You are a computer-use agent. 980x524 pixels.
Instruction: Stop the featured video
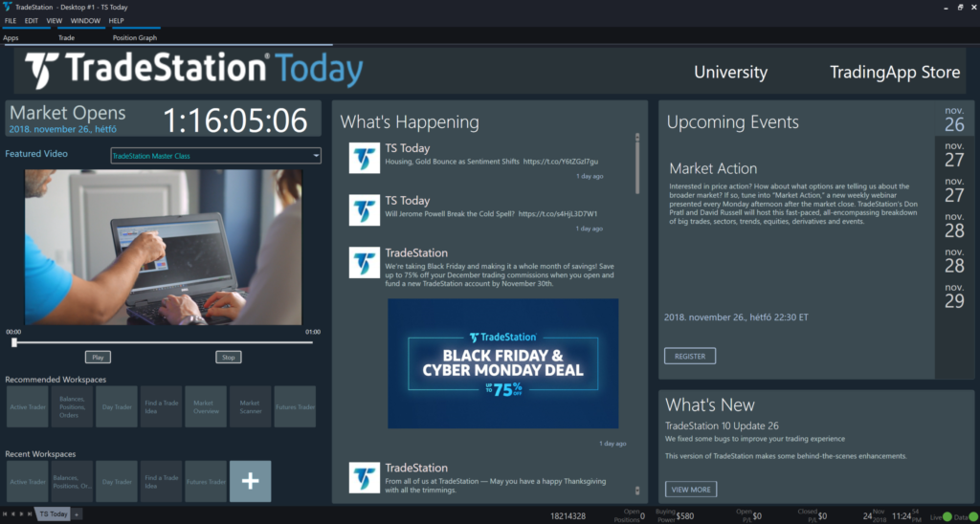click(x=228, y=358)
